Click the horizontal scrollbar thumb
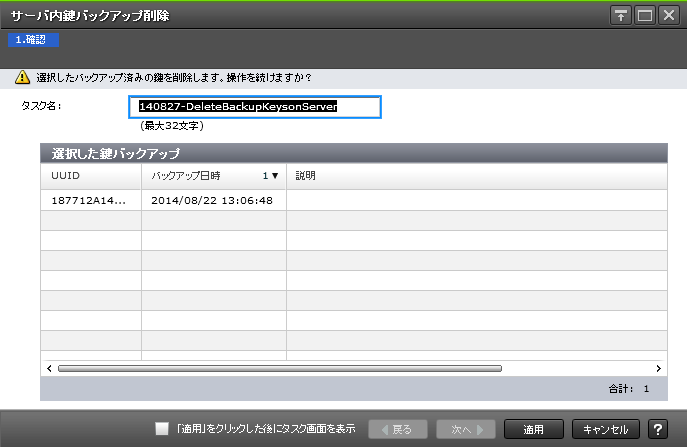 point(280,369)
